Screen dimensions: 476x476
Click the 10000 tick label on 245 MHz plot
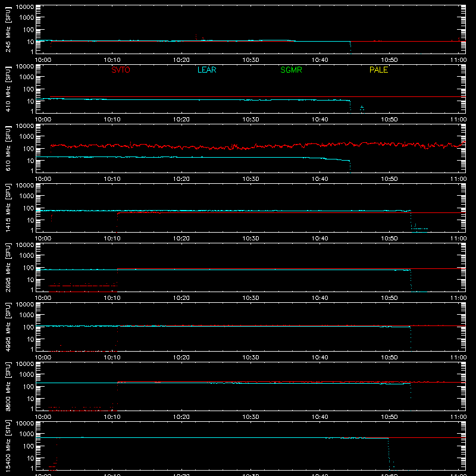pyautogui.click(x=25, y=7)
